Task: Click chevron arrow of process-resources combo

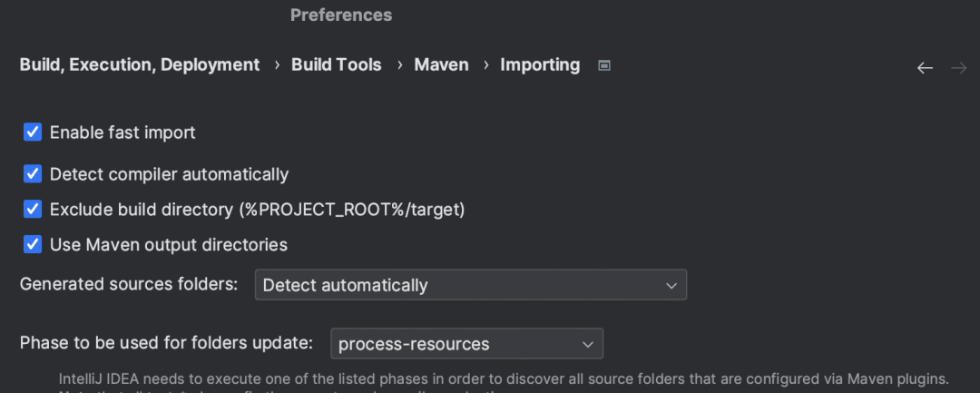Action: (587, 344)
